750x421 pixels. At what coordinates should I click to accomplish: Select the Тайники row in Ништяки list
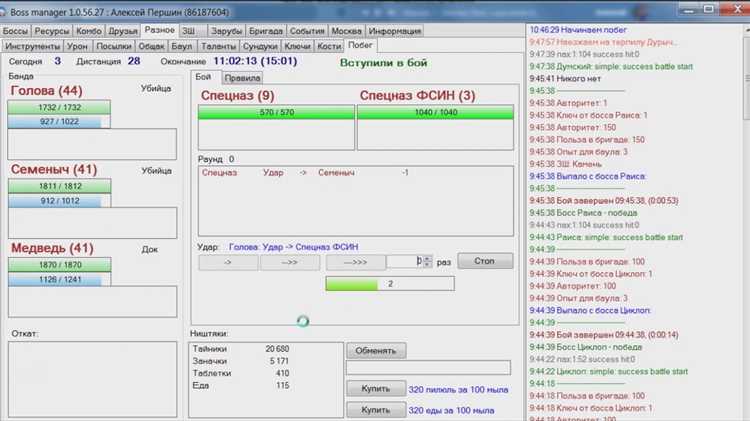tap(240, 347)
